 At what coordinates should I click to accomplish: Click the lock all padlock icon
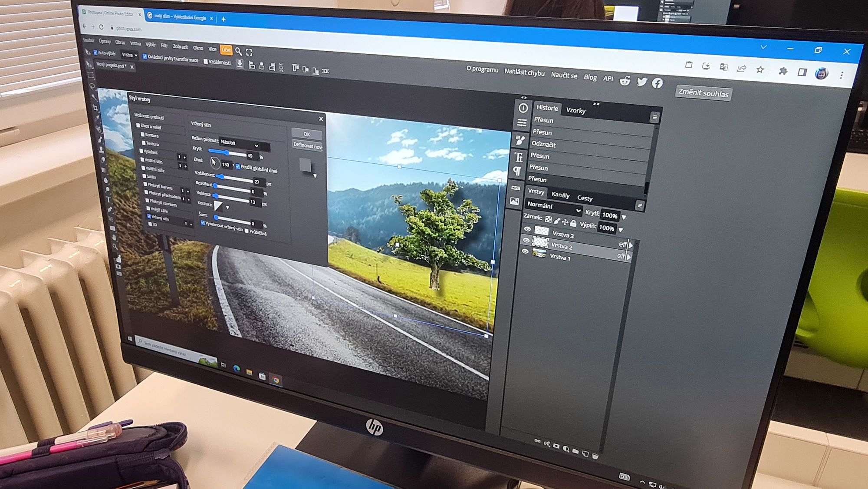pos(573,223)
